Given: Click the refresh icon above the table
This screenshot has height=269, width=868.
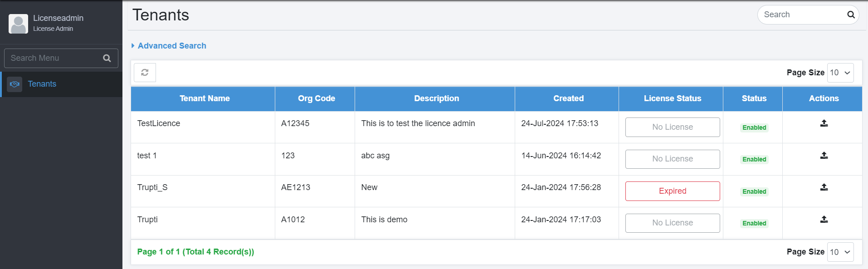Looking at the screenshot, I should [x=145, y=73].
